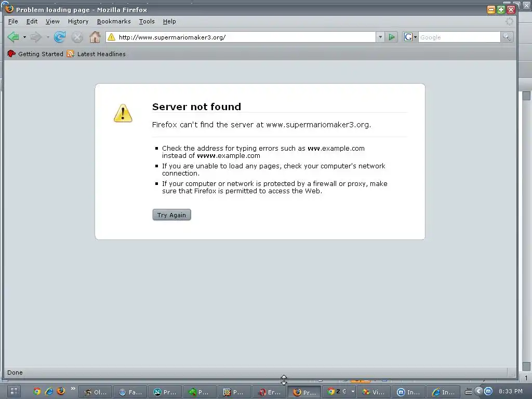Open the start menu button on taskbar
Screen dimensions: 532x399
pyautogui.click(x=14, y=391)
